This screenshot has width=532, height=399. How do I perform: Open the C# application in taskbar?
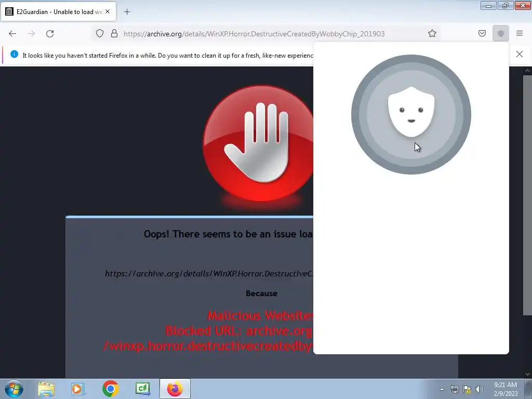point(142,389)
